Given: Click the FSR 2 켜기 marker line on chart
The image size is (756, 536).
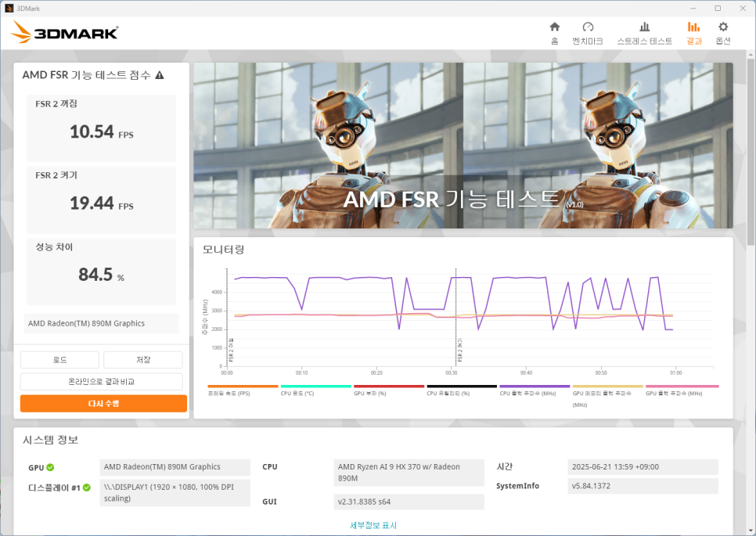Looking at the screenshot, I should pyautogui.click(x=456, y=318).
